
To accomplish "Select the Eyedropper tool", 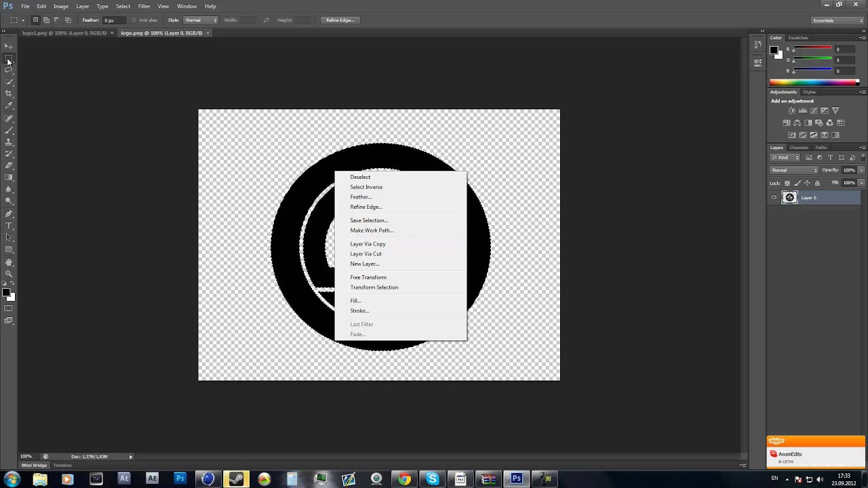I will (9, 106).
